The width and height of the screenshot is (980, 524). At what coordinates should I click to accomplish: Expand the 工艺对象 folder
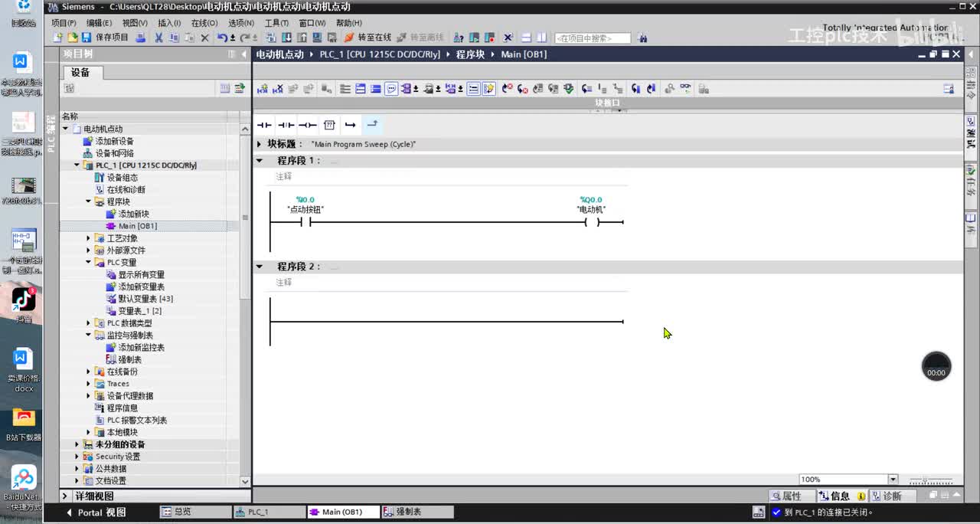(89, 238)
